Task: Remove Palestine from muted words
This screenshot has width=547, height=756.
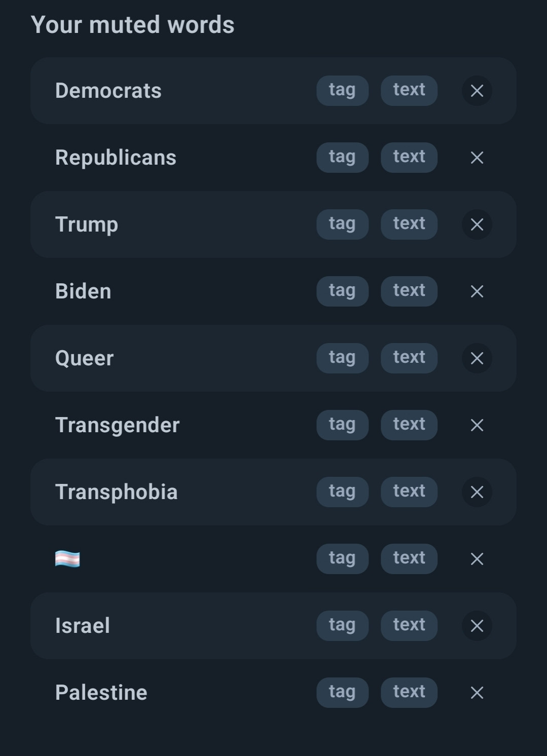Action: pyautogui.click(x=477, y=693)
